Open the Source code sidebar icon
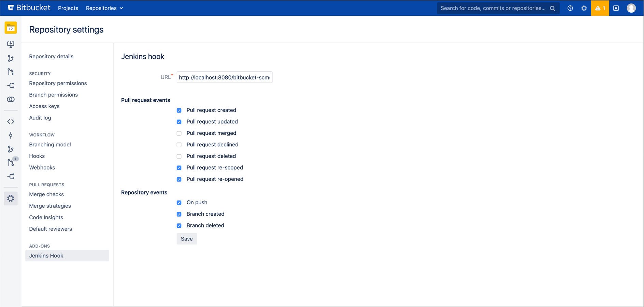The height and width of the screenshot is (307, 644). tap(11, 121)
